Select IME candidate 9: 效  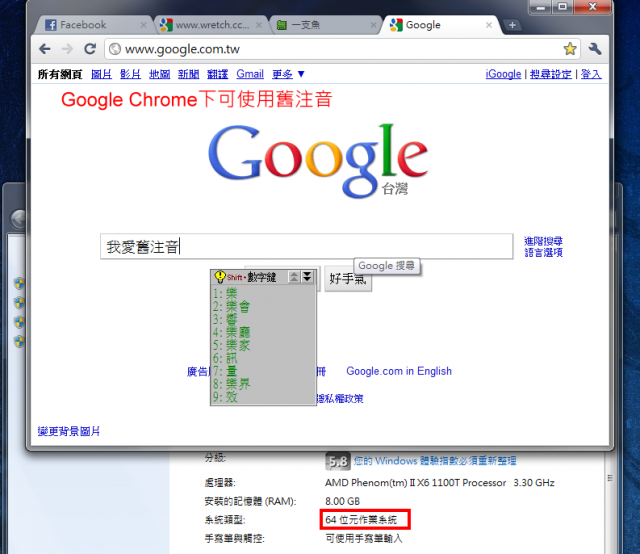(225, 396)
